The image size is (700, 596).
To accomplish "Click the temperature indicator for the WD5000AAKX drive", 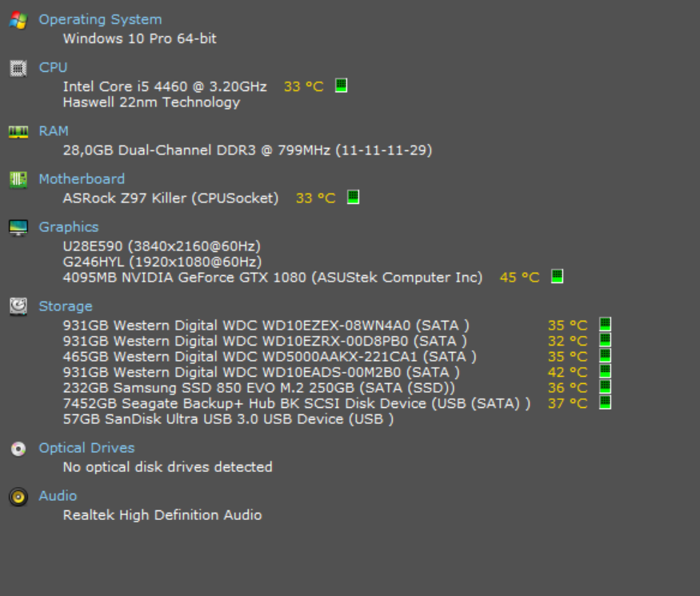I will 606,355.
